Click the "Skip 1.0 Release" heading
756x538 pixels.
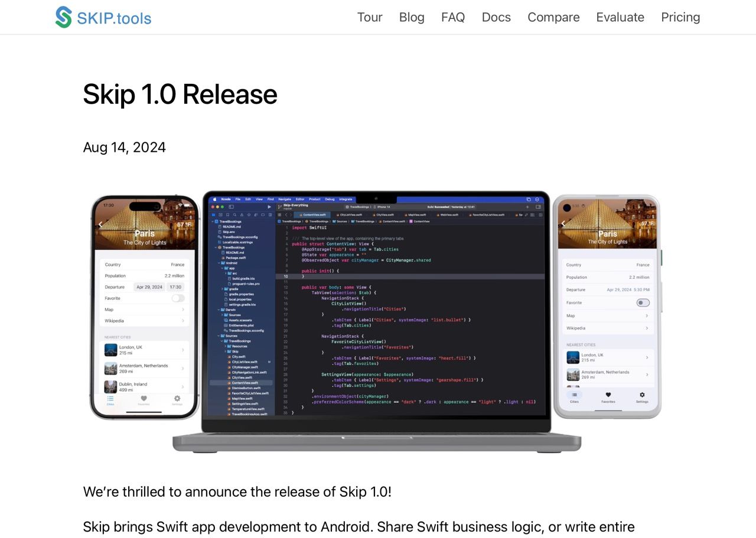(180, 94)
